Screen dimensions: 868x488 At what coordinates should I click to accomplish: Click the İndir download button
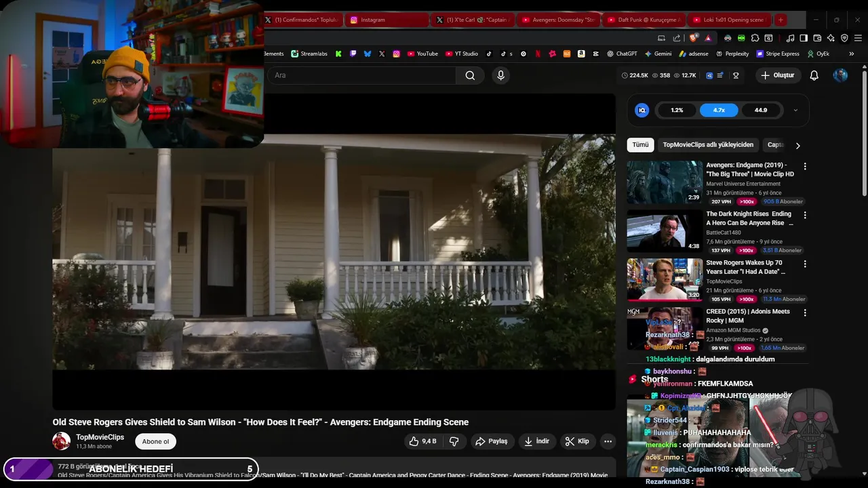[x=537, y=441]
